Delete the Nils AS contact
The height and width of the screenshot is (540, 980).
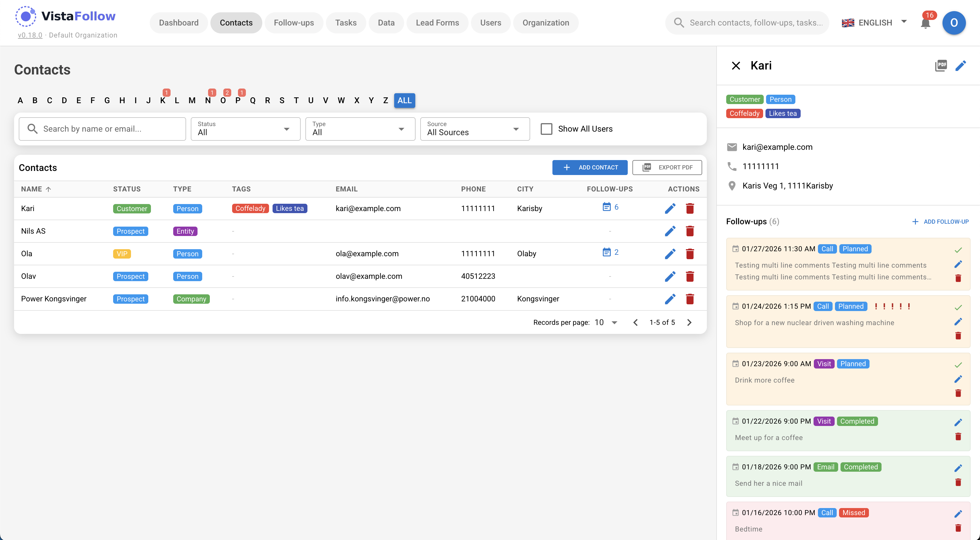[690, 231]
